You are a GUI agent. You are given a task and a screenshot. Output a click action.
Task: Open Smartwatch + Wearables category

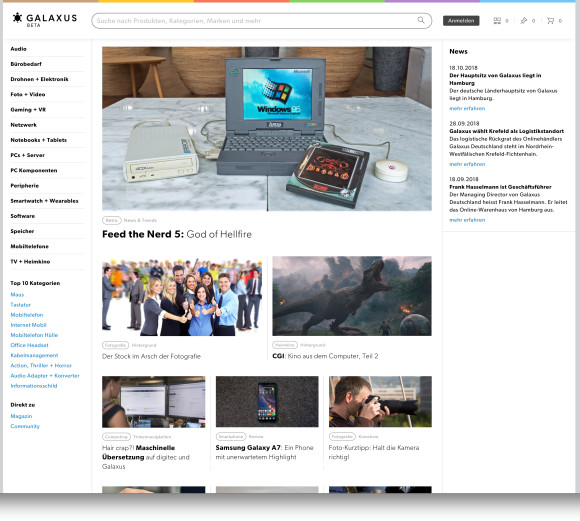(44, 201)
